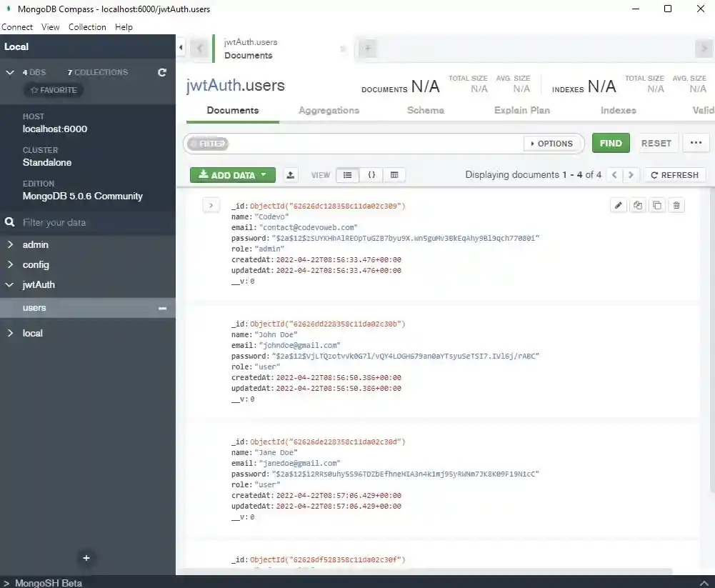This screenshot has width=715, height=588.
Task: Delete the first document via trash icon
Action: click(x=676, y=205)
